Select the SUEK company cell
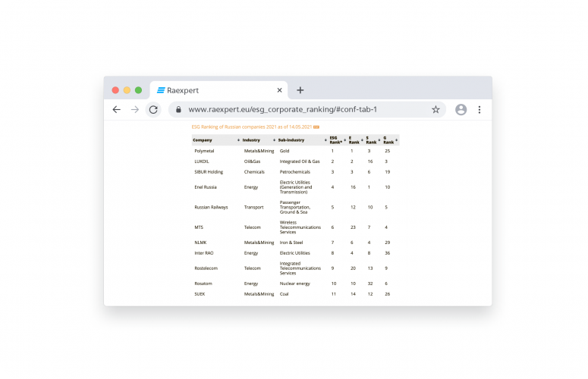The width and height of the screenshot is (588, 379). (x=200, y=294)
